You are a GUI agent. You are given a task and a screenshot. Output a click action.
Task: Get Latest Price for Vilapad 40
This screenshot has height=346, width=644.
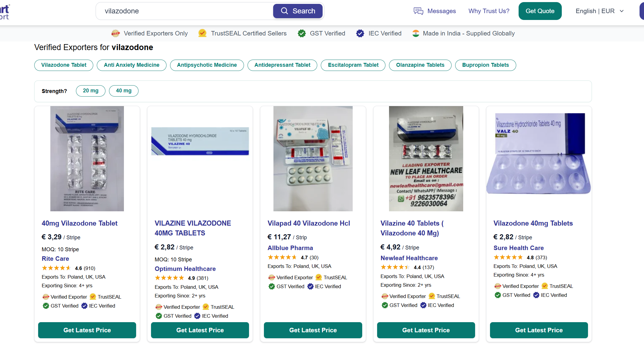click(313, 330)
